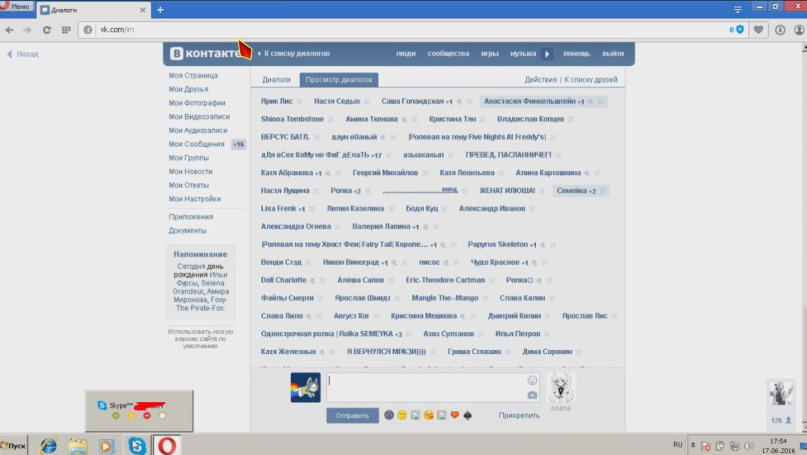Screen dimensions: 807x455
Task: Click the browser back arrow
Action: click(x=9, y=30)
